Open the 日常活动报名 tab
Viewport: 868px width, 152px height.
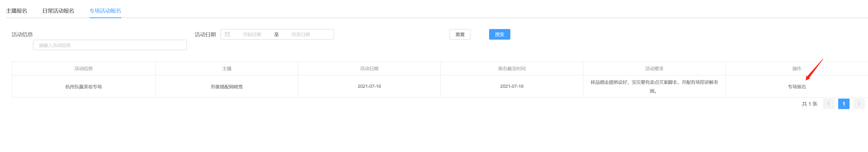[58, 11]
